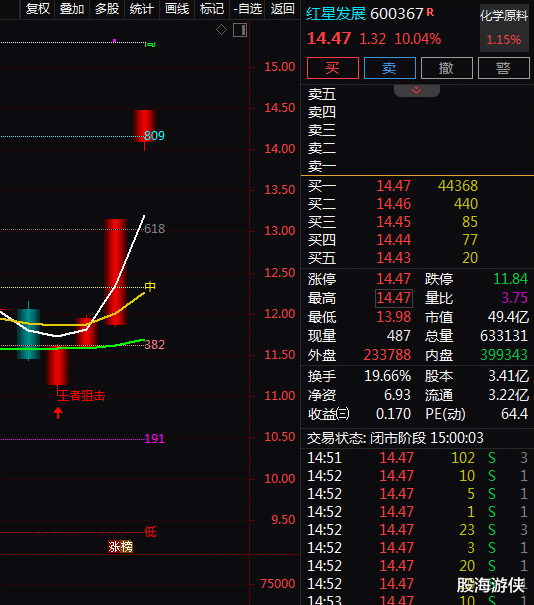Expand the red chevron order book arrow
The height and width of the screenshot is (605, 534).
(x=417, y=91)
